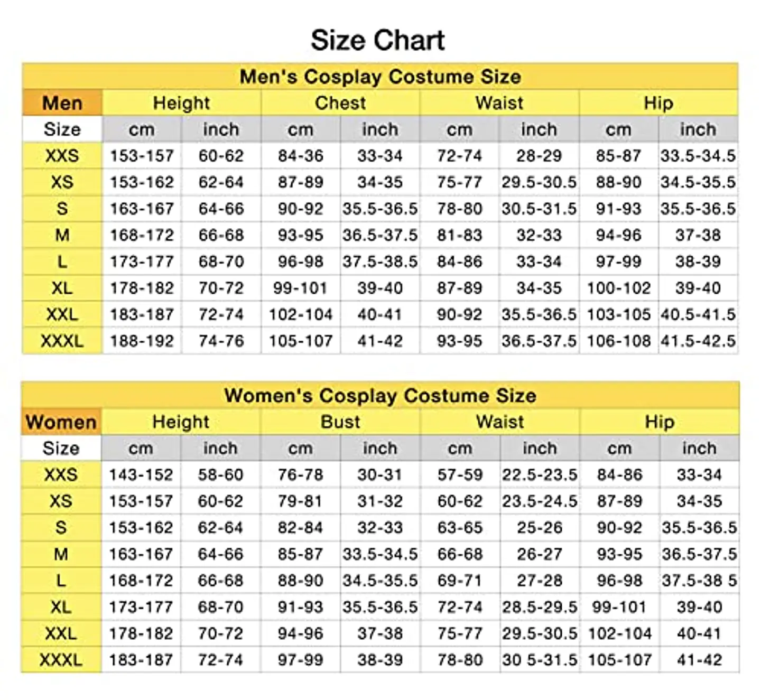Click men's XL chest 99-101 cell

301,288
